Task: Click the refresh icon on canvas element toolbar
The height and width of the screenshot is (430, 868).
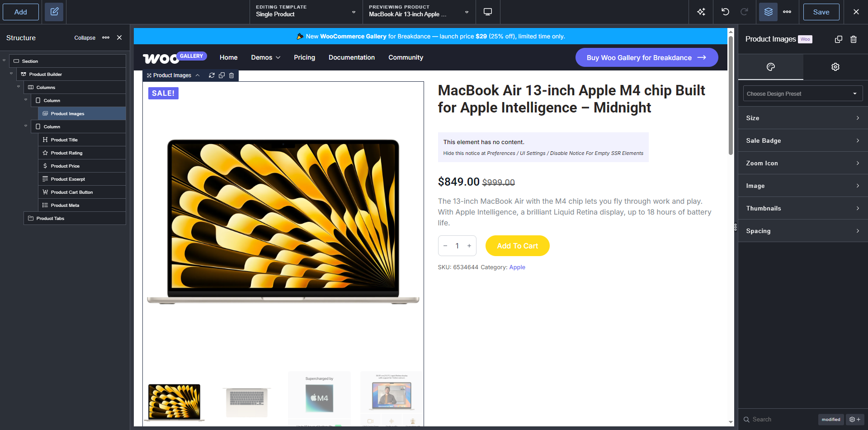Action: (212, 75)
